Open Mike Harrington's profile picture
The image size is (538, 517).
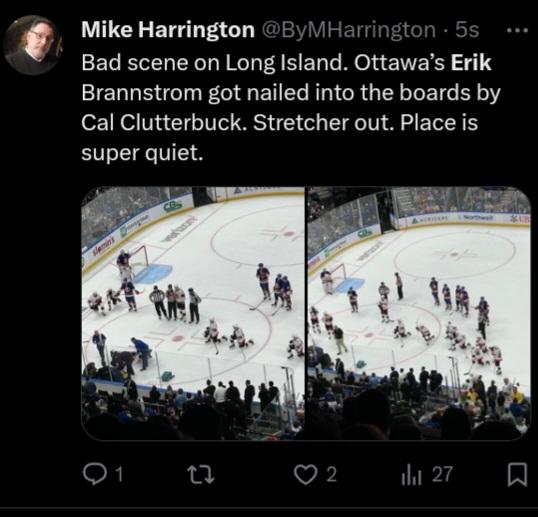pyautogui.click(x=33, y=45)
